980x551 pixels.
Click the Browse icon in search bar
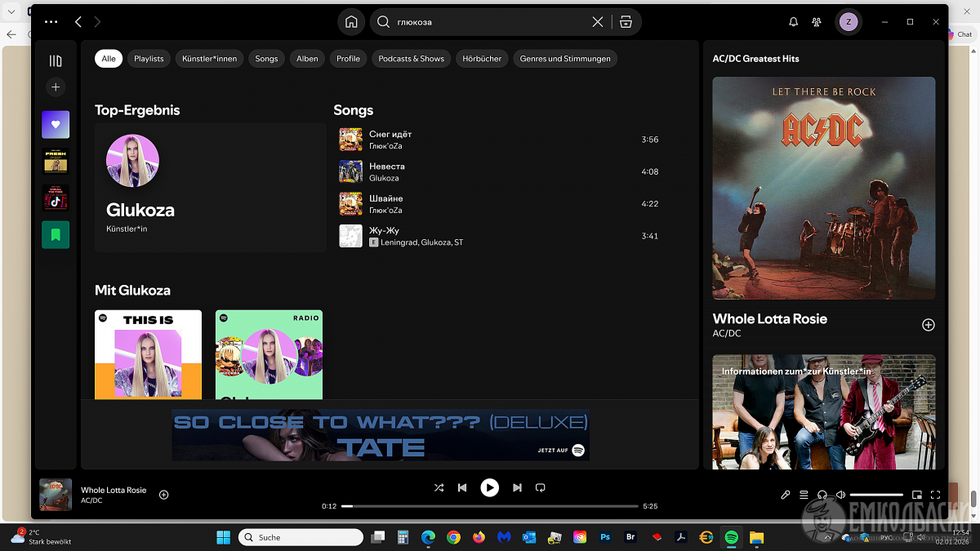tap(626, 22)
